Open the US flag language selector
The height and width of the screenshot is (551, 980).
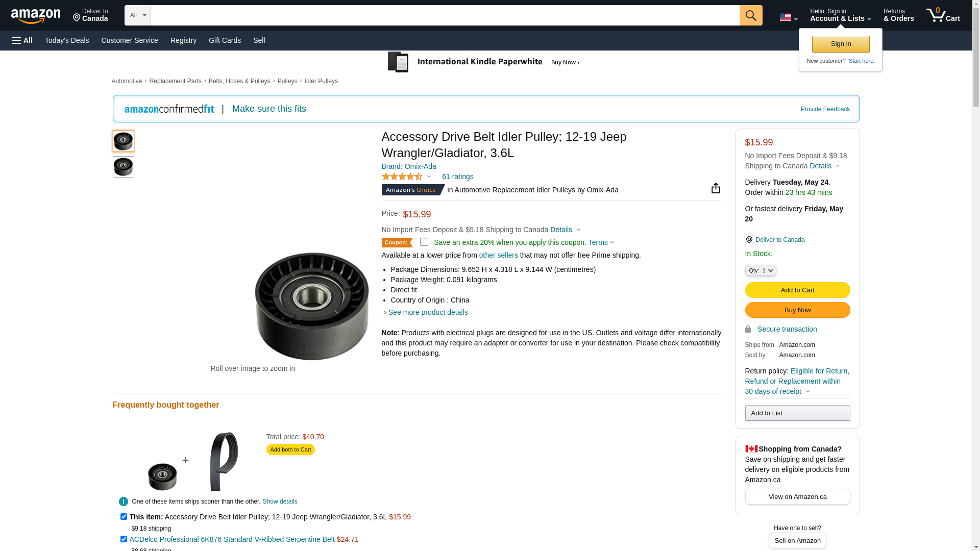coord(788,18)
